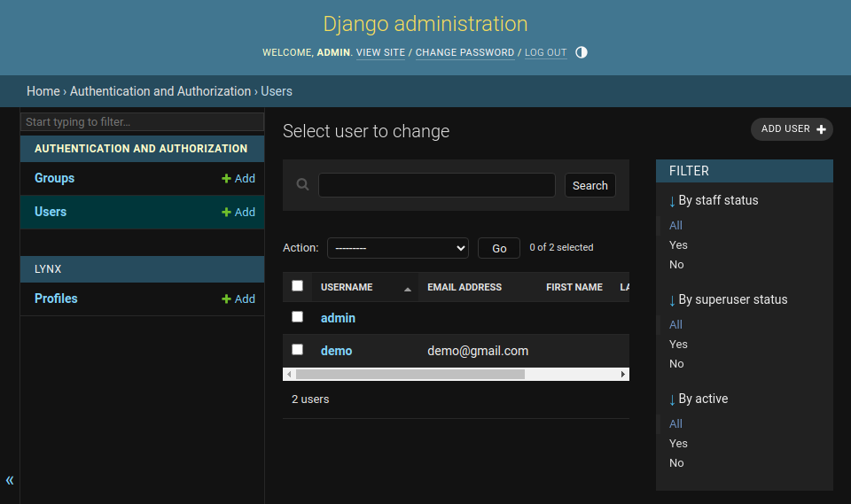Open the demo user
This screenshot has height=504, width=851.
(336, 351)
